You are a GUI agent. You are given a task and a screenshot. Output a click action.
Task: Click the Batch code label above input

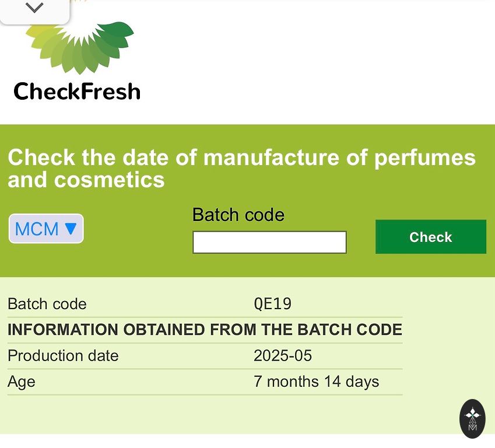(x=238, y=215)
